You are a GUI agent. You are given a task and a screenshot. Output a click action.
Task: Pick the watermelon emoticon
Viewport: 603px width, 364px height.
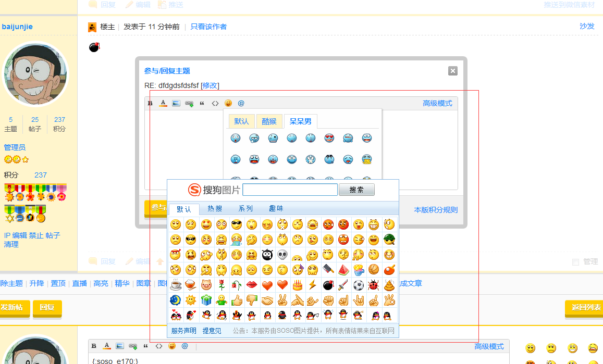(x=343, y=270)
